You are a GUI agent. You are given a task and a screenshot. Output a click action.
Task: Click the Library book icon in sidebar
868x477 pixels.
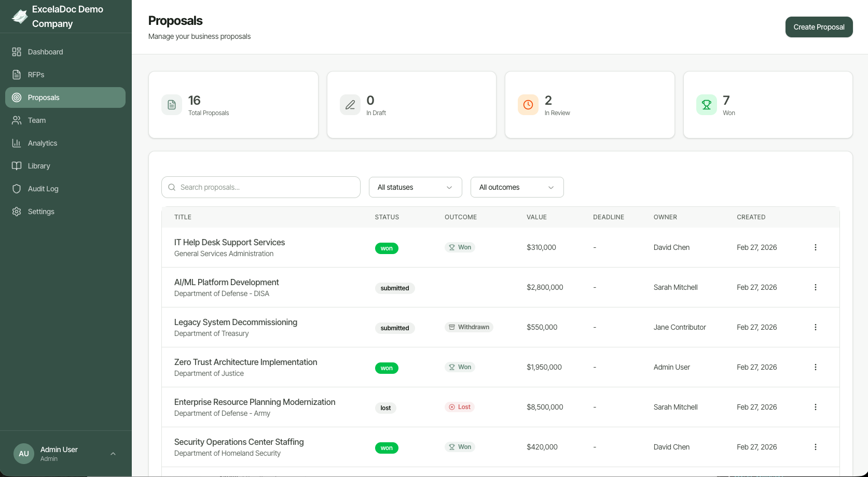[17, 166]
